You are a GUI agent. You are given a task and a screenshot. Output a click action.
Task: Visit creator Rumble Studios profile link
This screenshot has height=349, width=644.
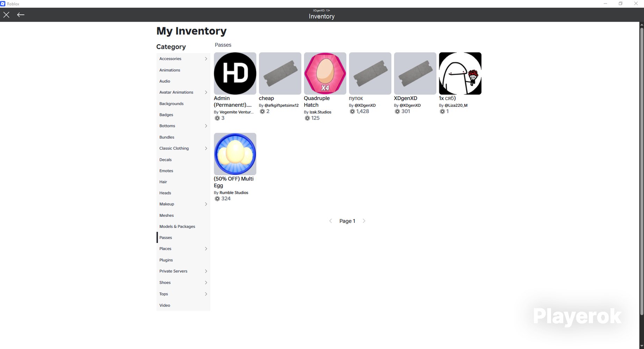pos(234,193)
